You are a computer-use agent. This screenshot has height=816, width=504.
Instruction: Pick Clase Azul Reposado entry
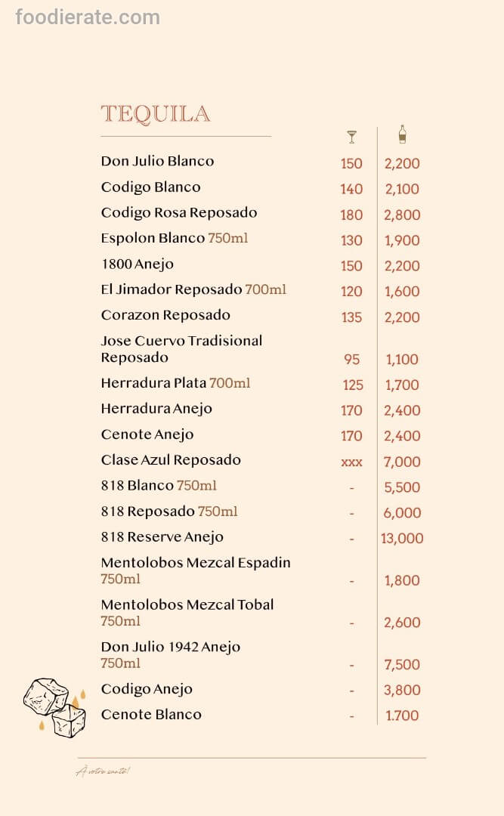click(x=171, y=459)
